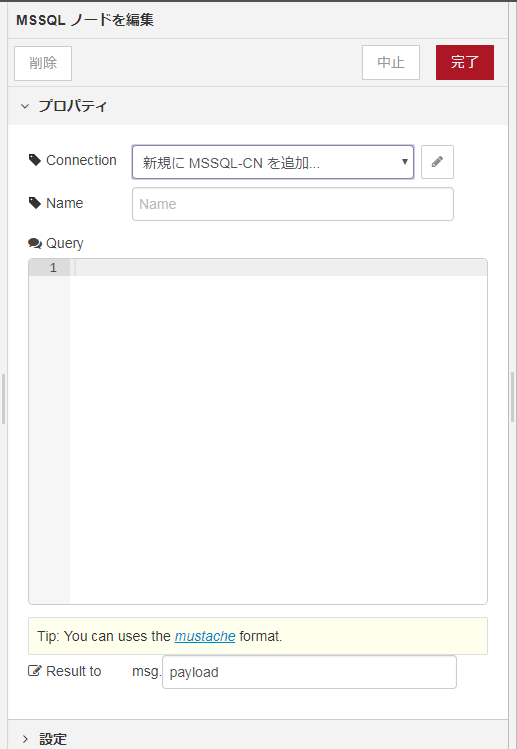The height and width of the screenshot is (749, 517).
Task: Click the dropdown arrow in Connection selector
Action: point(404,162)
